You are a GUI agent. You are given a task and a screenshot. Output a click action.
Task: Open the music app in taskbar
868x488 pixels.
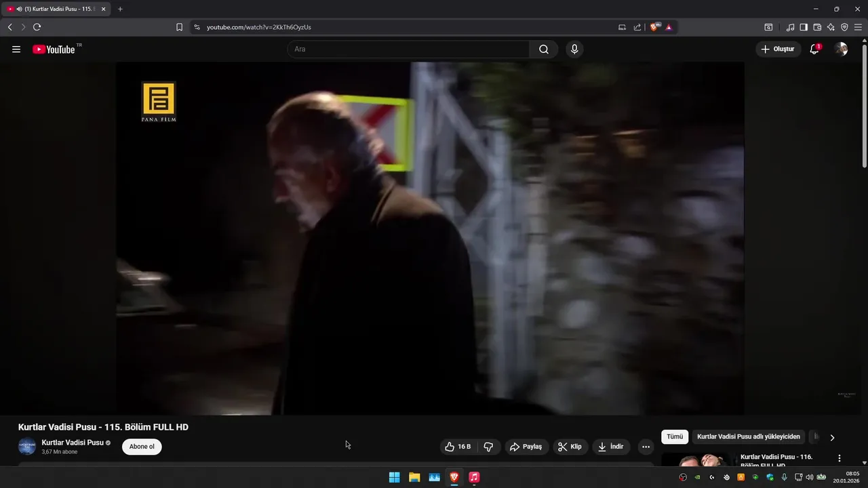click(474, 477)
